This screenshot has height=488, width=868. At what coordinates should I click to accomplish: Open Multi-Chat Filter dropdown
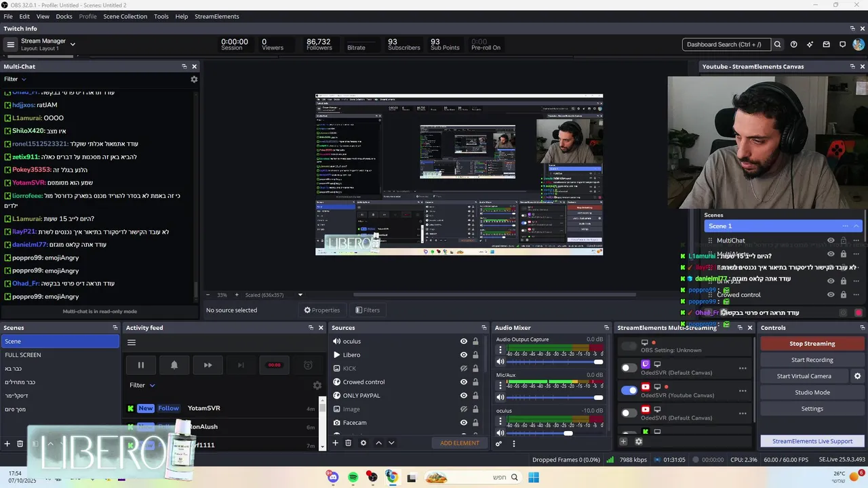[x=15, y=79]
